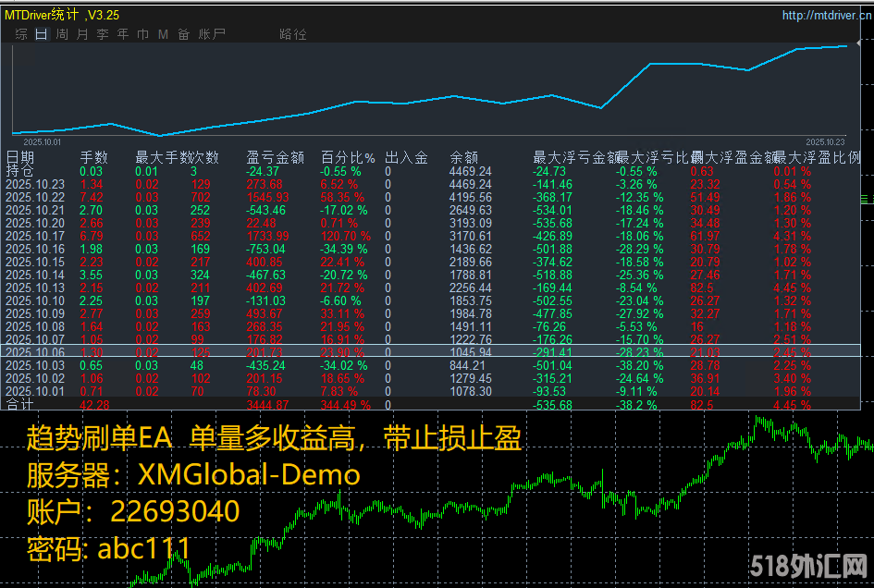This screenshot has width=874, height=588.
Task: Click chart start date label 2025.10.01
Action: click(43, 142)
